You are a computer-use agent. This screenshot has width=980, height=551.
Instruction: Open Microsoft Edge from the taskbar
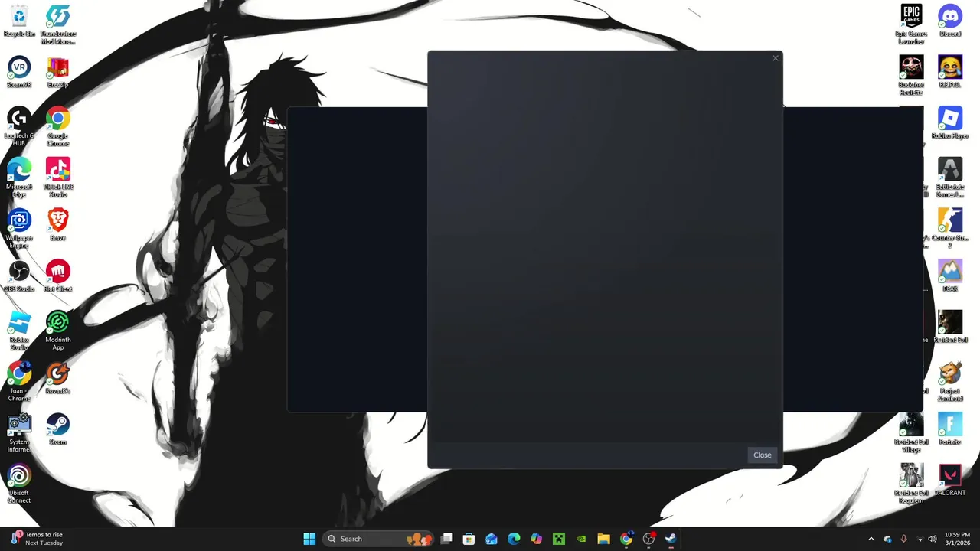[x=514, y=539]
